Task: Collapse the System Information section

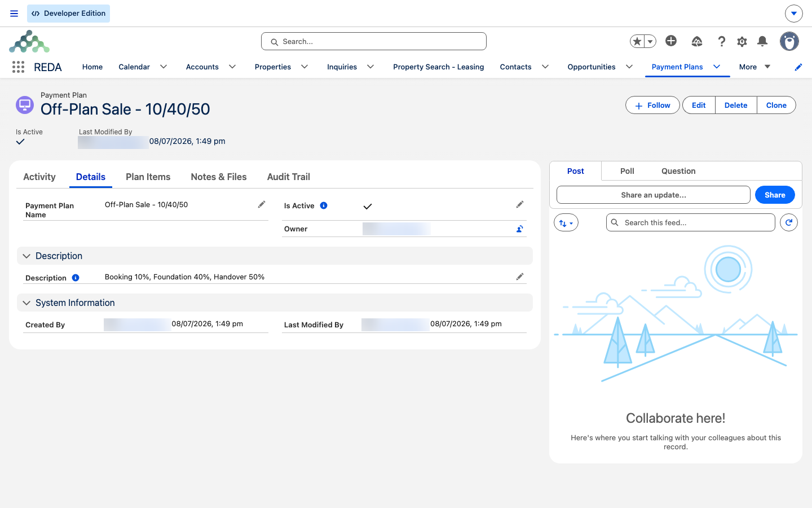Action: 27,303
